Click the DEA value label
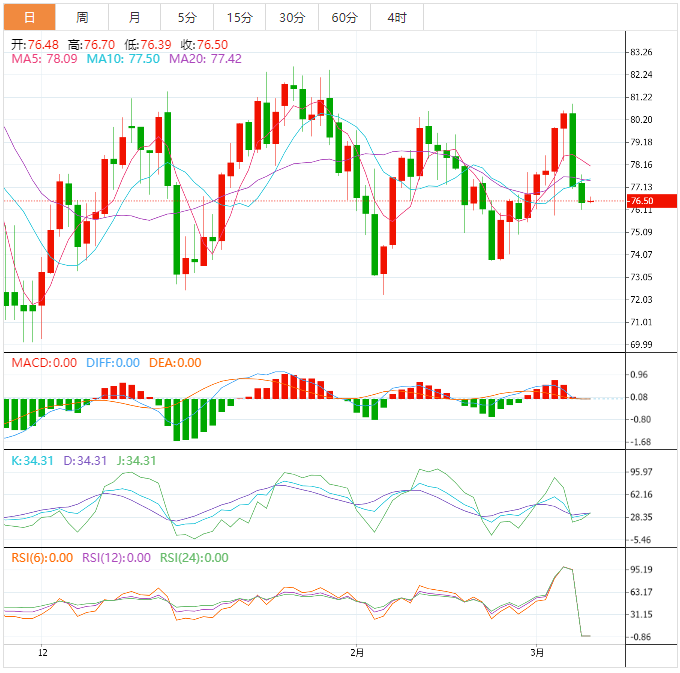This screenshot has width=680, height=673. (174, 363)
